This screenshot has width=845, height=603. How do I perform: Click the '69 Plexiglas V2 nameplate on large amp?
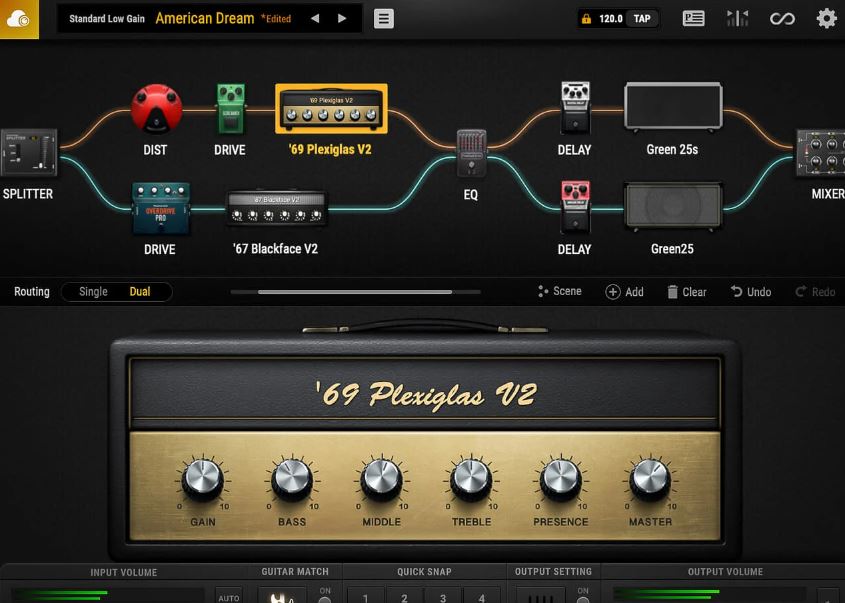[x=426, y=395]
